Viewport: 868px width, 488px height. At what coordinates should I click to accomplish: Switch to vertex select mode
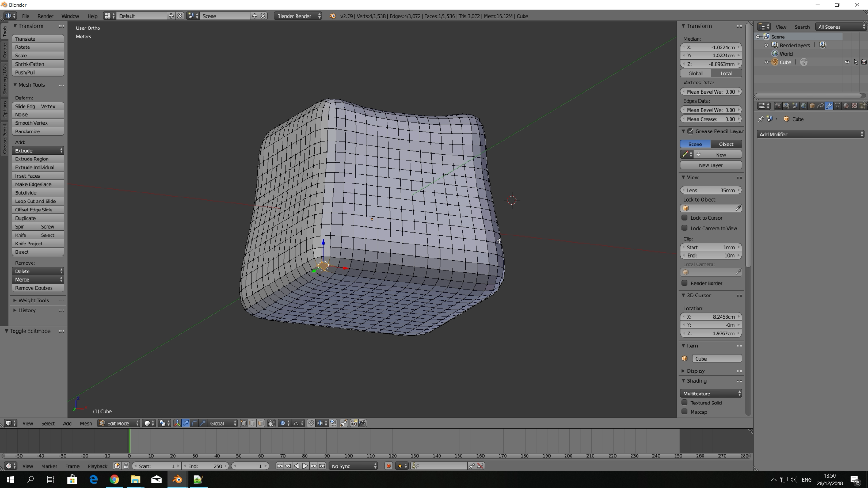[244, 423]
